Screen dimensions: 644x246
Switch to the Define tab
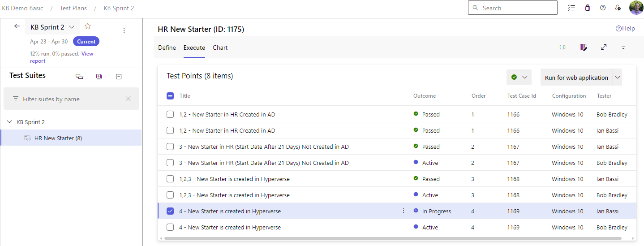[x=167, y=48]
